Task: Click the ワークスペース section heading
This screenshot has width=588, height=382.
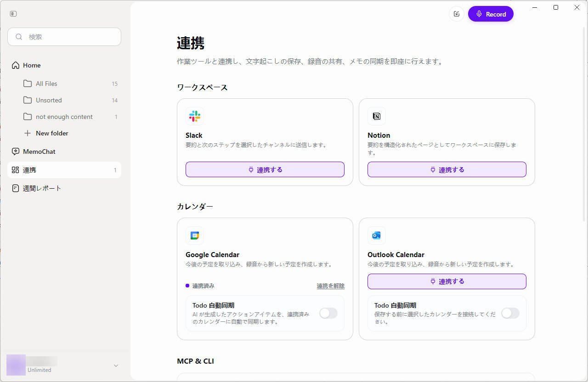Action: [202, 87]
